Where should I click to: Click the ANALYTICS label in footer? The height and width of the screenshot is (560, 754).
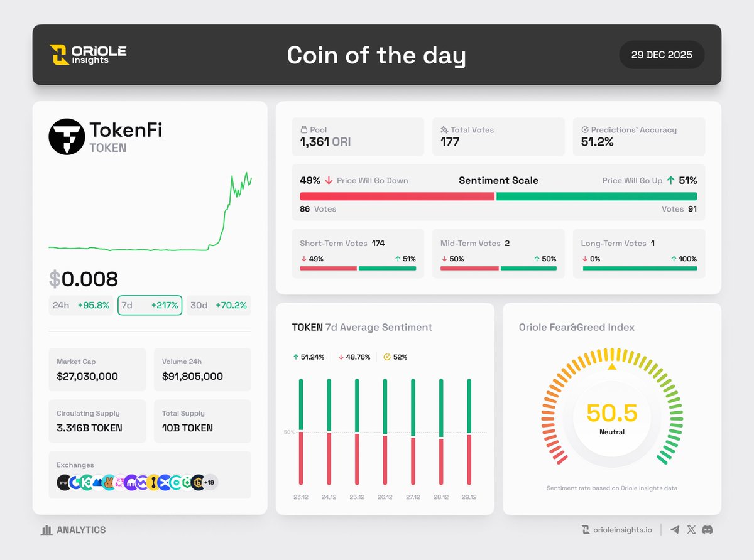tap(81, 530)
